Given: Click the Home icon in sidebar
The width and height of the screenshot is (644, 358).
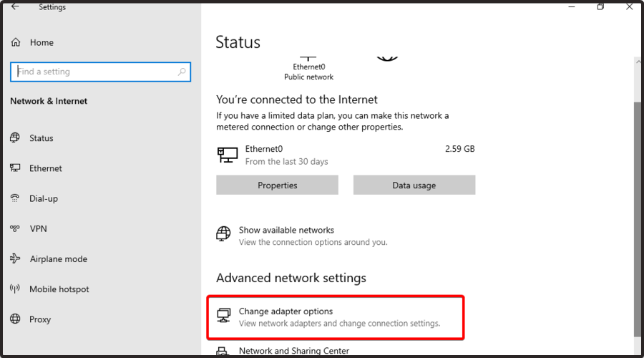Looking at the screenshot, I should pyautogui.click(x=16, y=43).
